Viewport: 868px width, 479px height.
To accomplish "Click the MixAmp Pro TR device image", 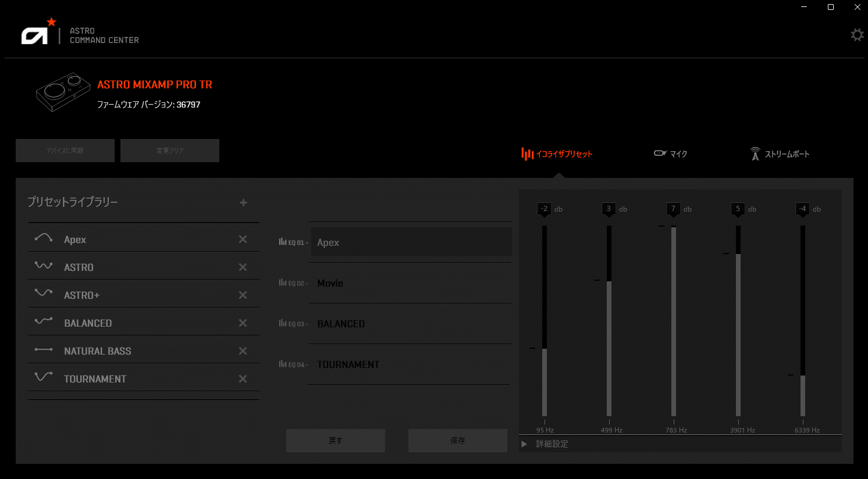I will pos(63,92).
